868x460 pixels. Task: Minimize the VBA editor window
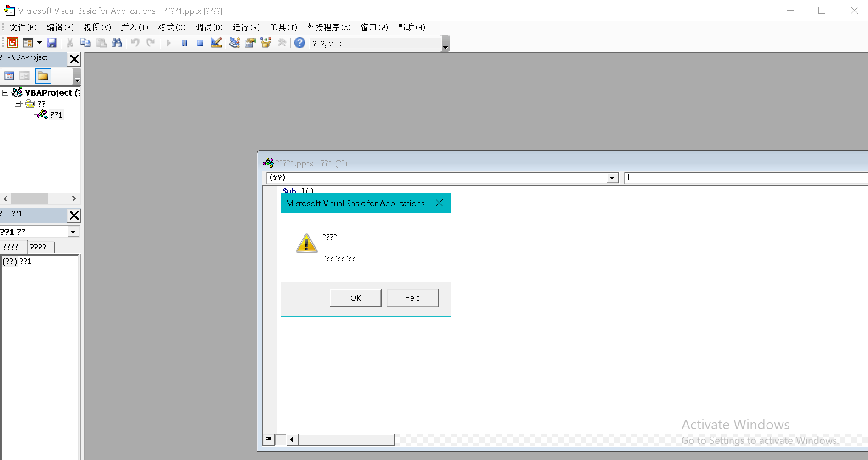click(790, 11)
